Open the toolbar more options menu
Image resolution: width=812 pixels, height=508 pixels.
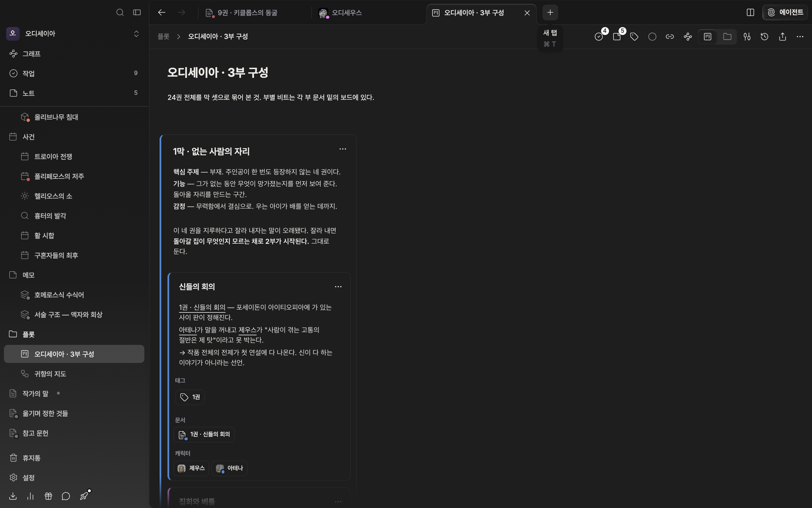(x=800, y=37)
